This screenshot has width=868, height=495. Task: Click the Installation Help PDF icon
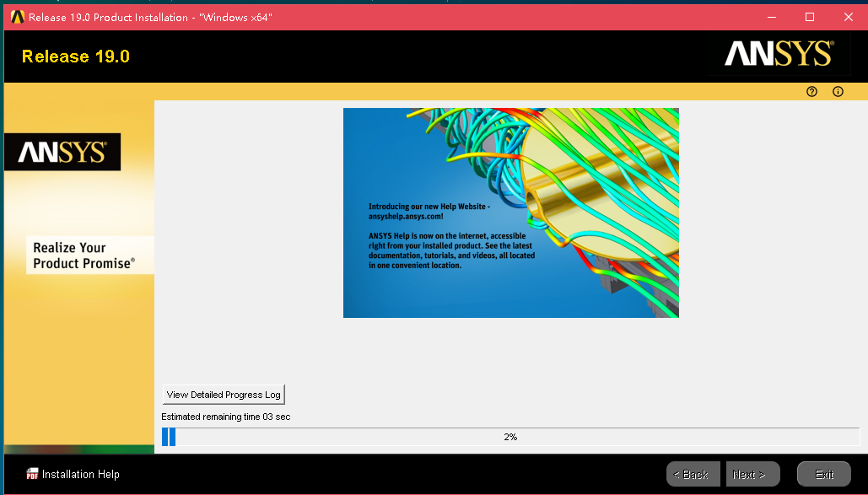(x=33, y=474)
